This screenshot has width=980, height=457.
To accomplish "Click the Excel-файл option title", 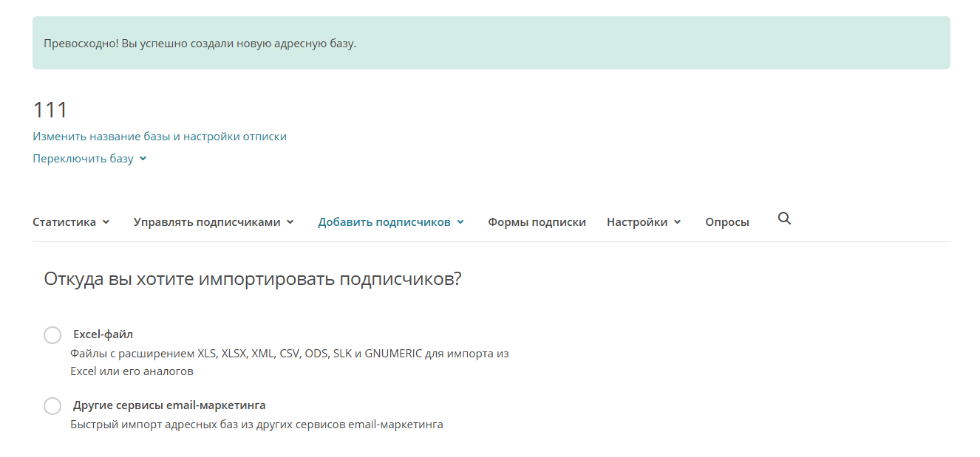I will [x=103, y=334].
